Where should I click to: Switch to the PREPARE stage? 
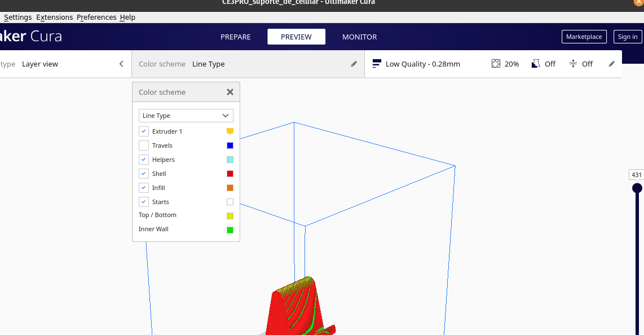pyautogui.click(x=235, y=37)
